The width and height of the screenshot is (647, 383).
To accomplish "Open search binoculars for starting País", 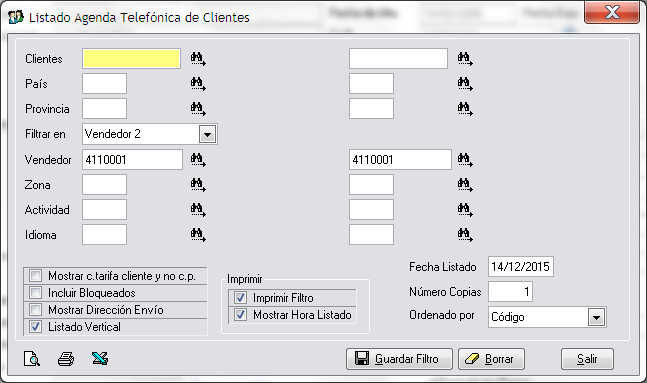I will pos(198,84).
